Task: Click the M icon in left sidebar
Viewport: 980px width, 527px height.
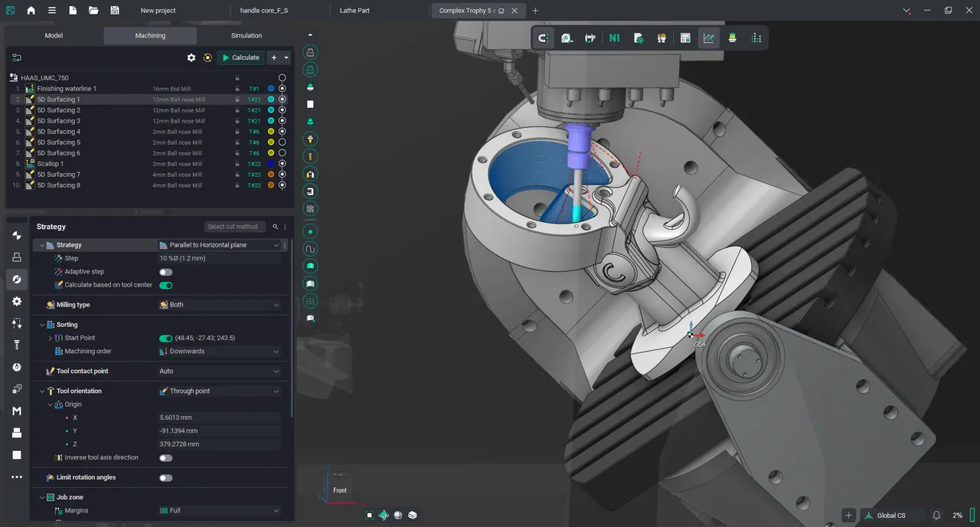Action: (x=17, y=411)
